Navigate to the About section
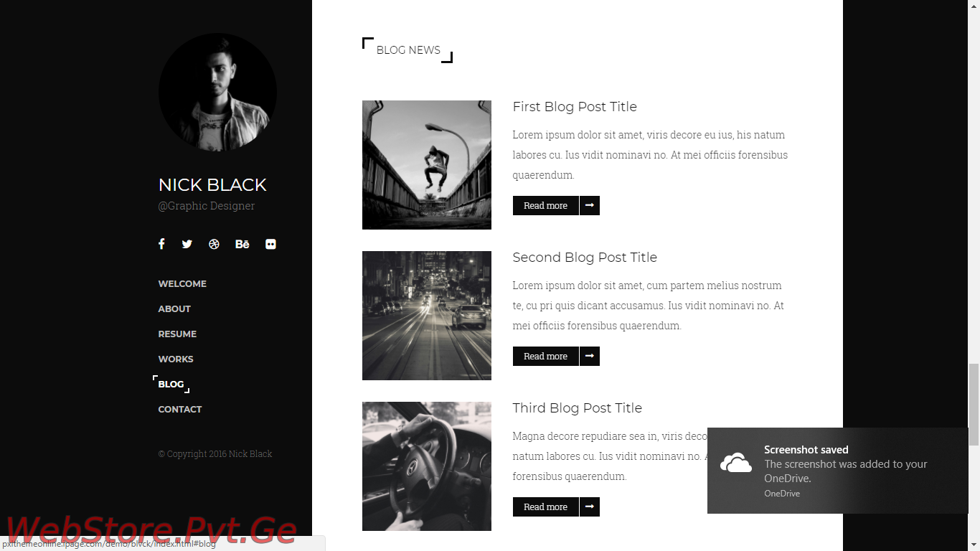Image resolution: width=980 pixels, height=551 pixels. tap(174, 309)
